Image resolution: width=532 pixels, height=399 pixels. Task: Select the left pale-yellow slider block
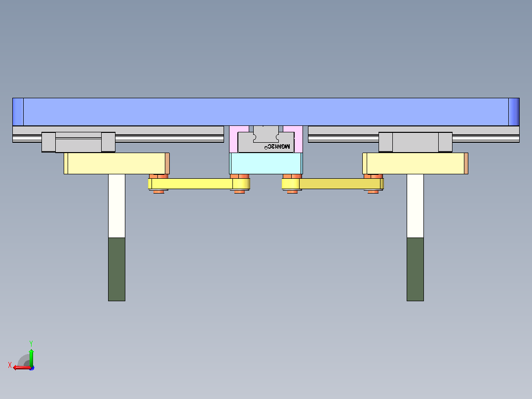[116, 163]
